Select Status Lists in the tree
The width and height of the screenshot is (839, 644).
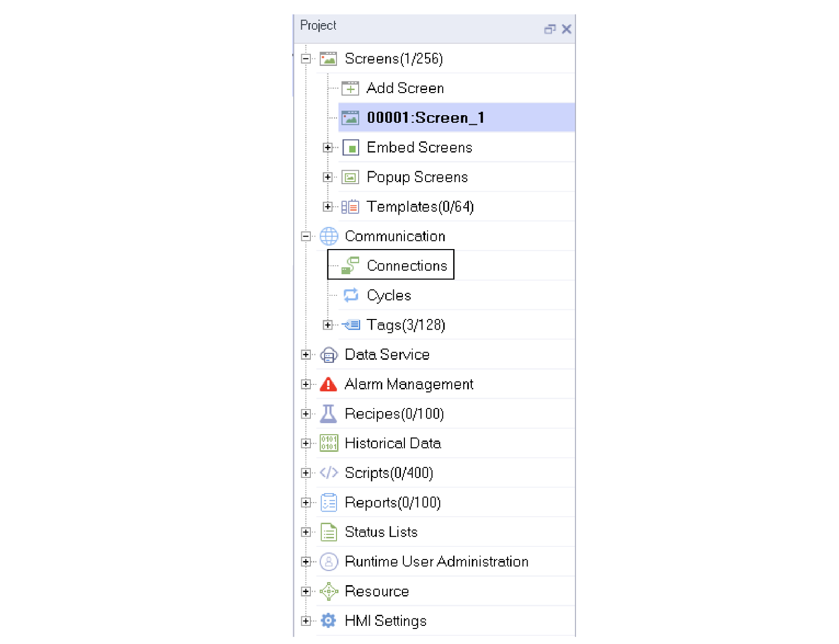(x=381, y=532)
